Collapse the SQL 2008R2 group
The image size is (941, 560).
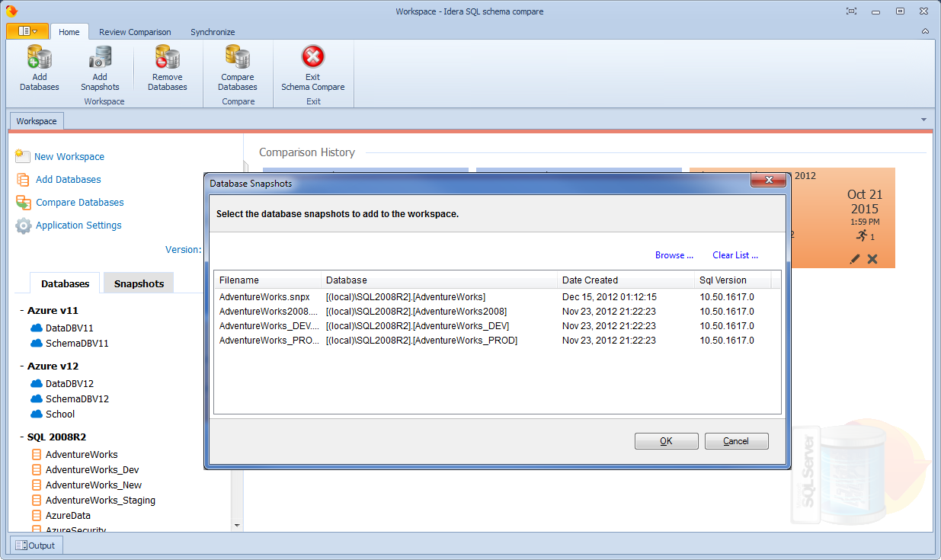tap(21, 437)
